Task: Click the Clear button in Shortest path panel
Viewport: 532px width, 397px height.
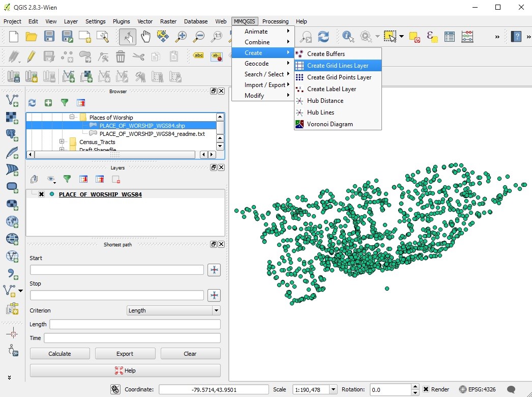Action: pyautogui.click(x=190, y=353)
